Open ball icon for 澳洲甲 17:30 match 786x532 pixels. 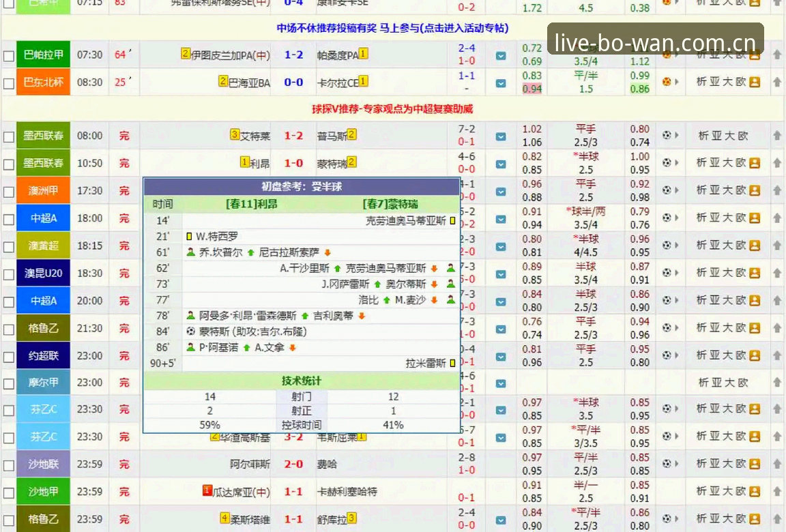pyautogui.click(x=667, y=190)
